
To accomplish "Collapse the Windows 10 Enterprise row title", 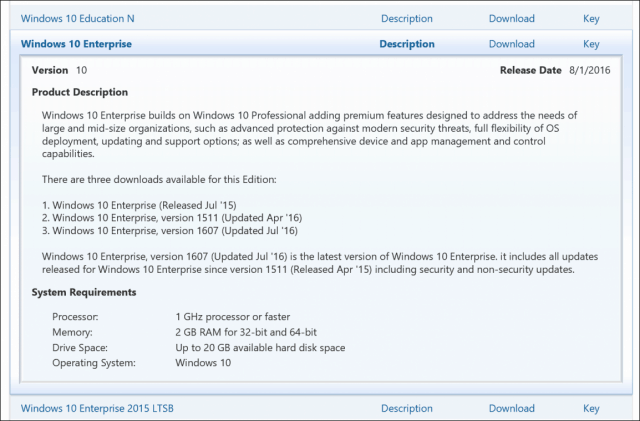I will click(x=76, y=44).
